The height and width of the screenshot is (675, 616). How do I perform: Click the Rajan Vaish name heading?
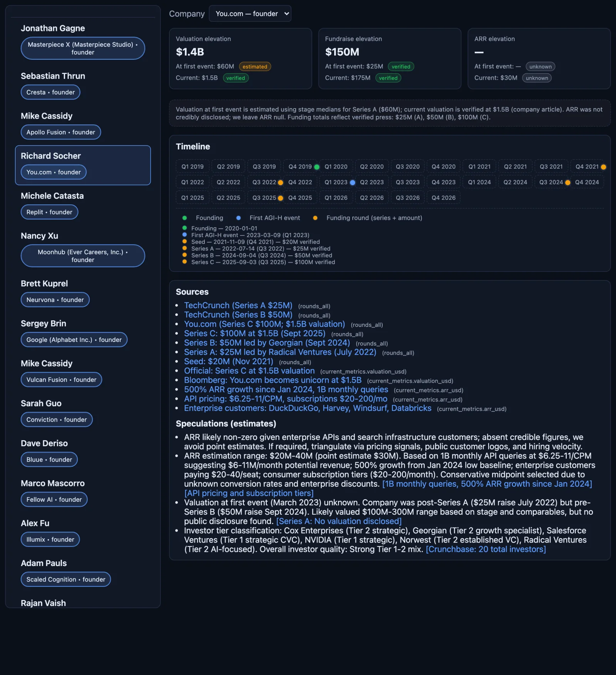point(43,603)
